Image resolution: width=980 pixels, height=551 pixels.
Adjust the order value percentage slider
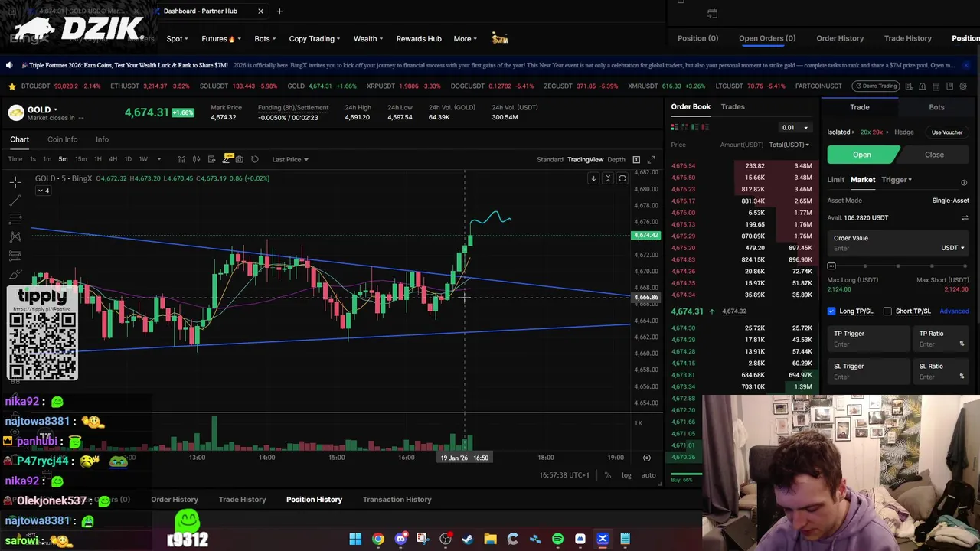pyautogui.click(x=898, y=266)
